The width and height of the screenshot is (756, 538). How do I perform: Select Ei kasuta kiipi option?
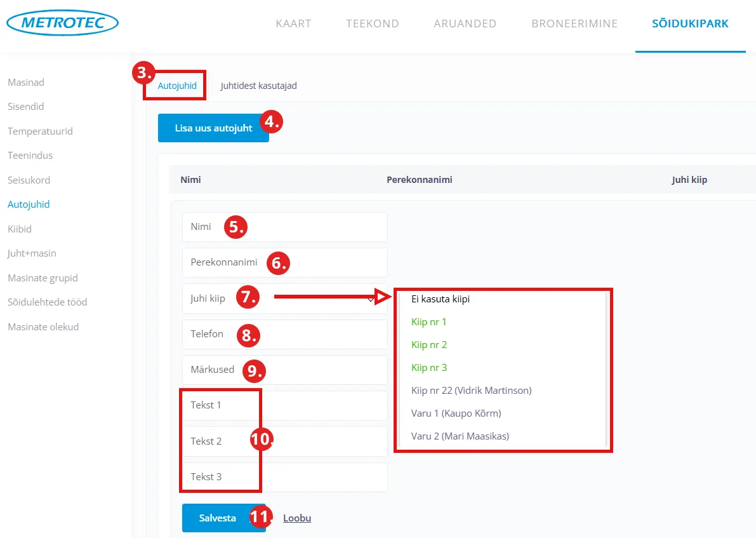(x=441, y=299)
